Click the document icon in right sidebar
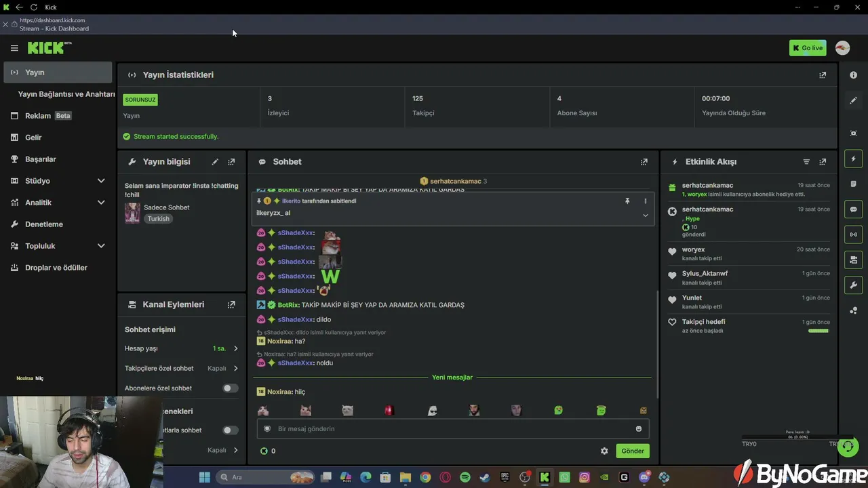This screenshot has height=488, width=868. (853, 184)
